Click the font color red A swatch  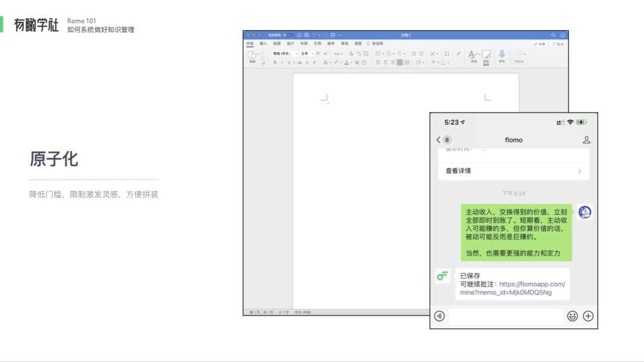pyautogui.click(x=346, y=63)
